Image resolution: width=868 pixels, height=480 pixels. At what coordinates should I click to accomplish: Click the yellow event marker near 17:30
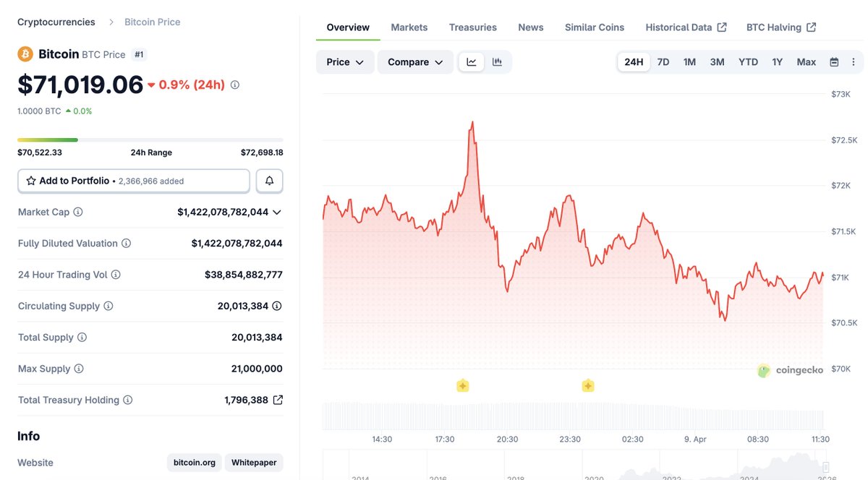click(463, 386)
